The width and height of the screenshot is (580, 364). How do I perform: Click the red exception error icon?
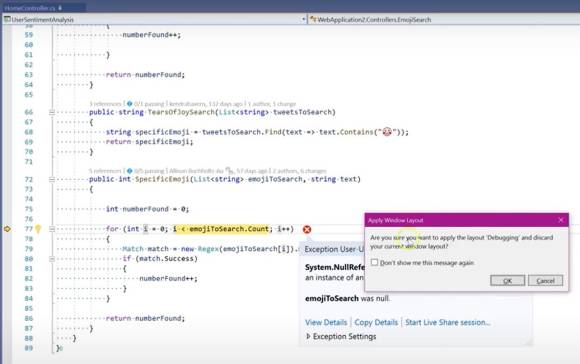307,229
